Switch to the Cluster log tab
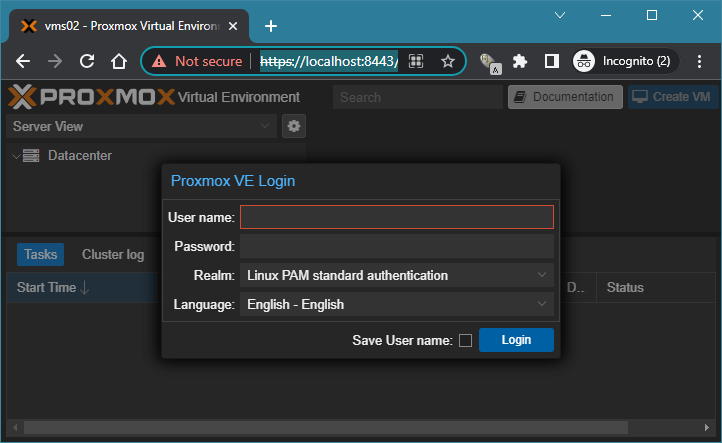722x443 pixels. pos(113,255)
